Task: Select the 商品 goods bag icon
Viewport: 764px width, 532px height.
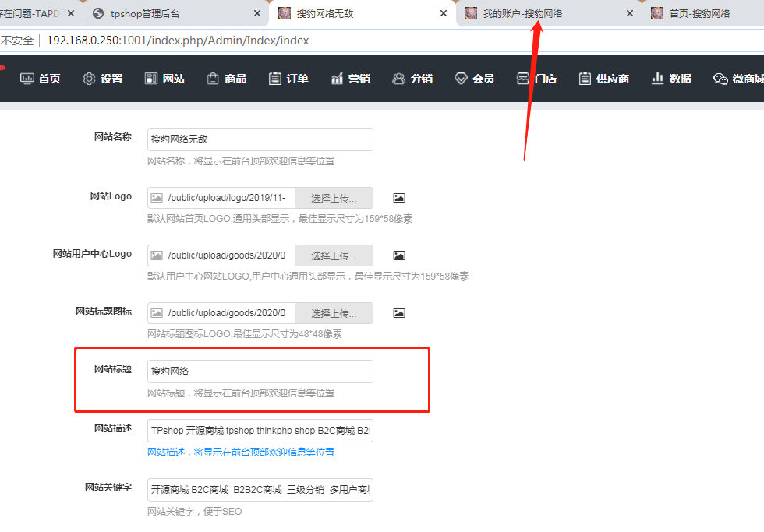Action: pos(212,79)
